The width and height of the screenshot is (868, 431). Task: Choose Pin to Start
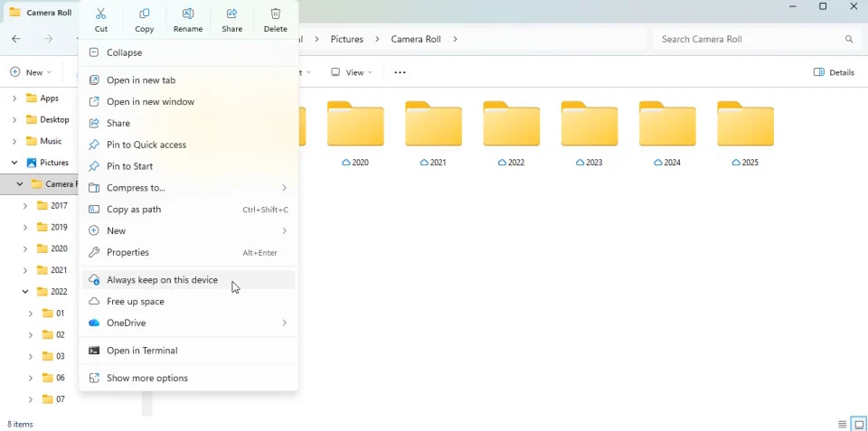pyautogui.click(x=188, y=166)
